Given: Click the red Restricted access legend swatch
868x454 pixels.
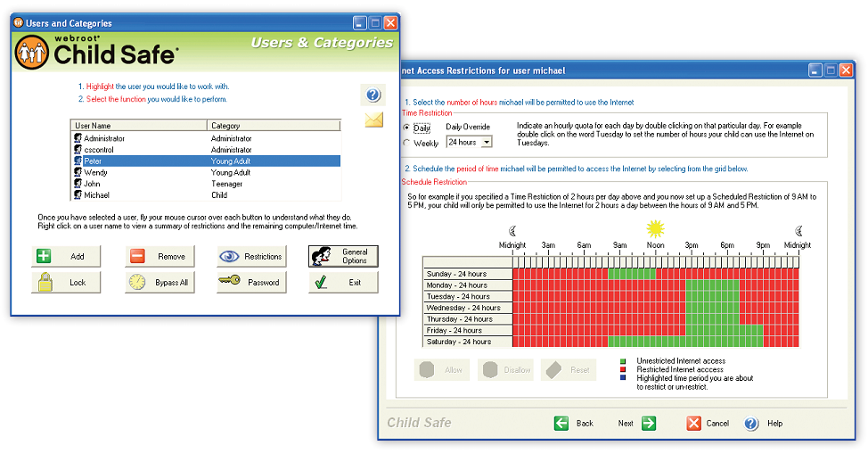Looking at the screenshot, I should (x=623, y=369).
